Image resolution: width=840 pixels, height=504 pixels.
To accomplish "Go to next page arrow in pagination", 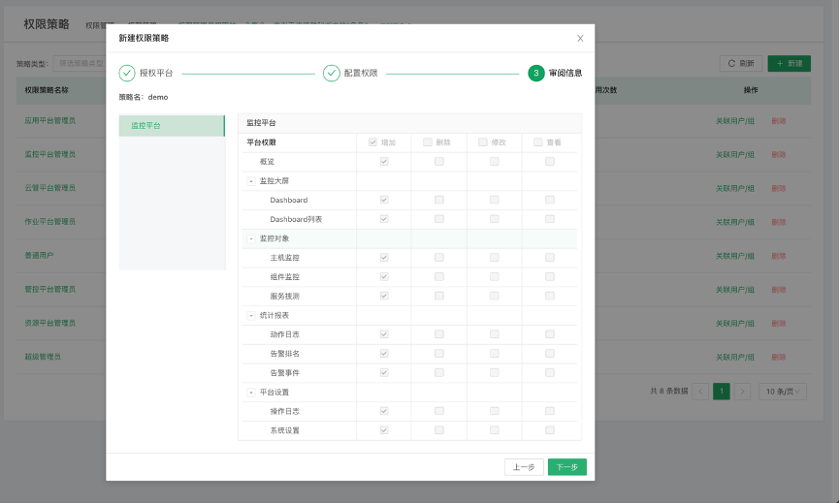I will [x=742, y=392].
